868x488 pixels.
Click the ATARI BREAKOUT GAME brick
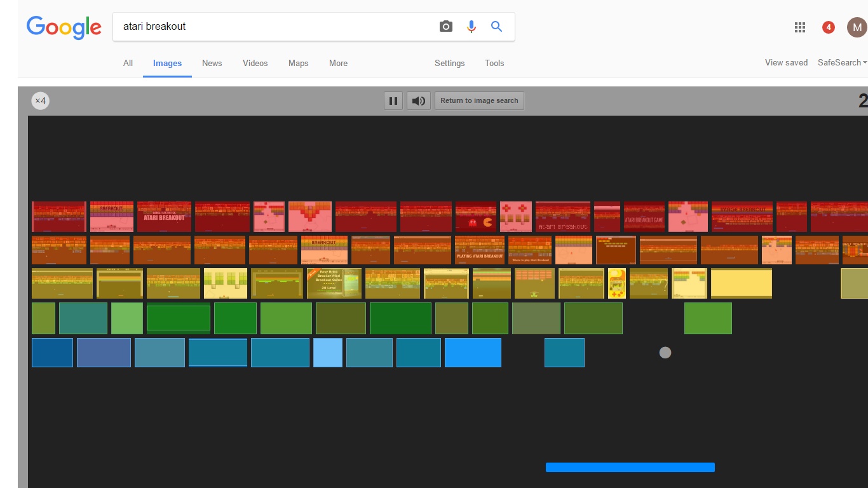[x=644, y=217]
